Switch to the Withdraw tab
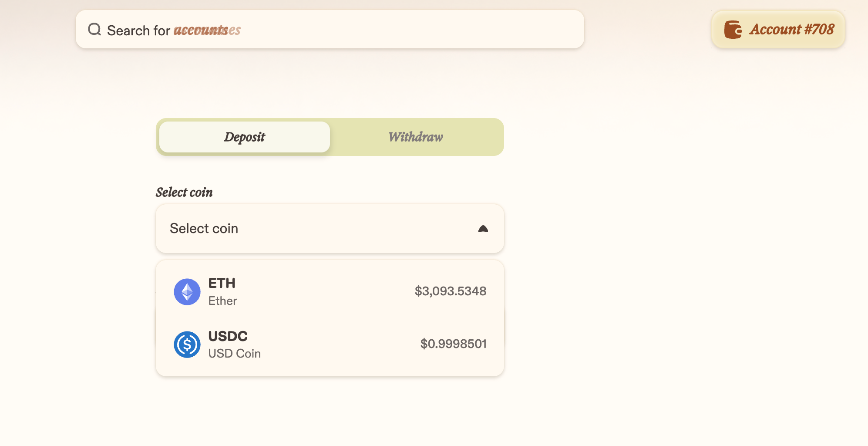The height and width of the screenshot is (446, 868). click(416, 137)
